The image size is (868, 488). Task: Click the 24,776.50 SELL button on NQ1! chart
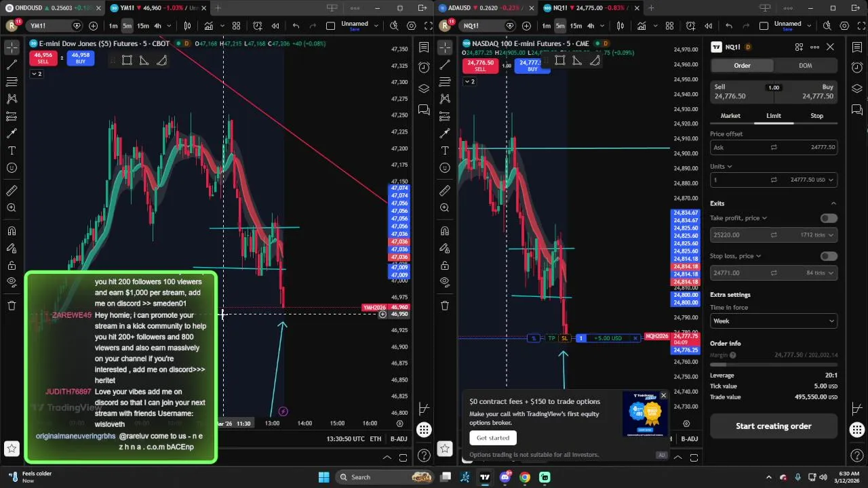click(480, 66)
